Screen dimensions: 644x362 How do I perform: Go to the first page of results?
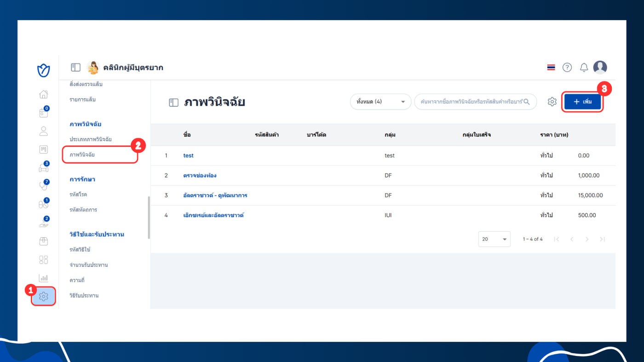pyautogui.click(x=557, y=239)
